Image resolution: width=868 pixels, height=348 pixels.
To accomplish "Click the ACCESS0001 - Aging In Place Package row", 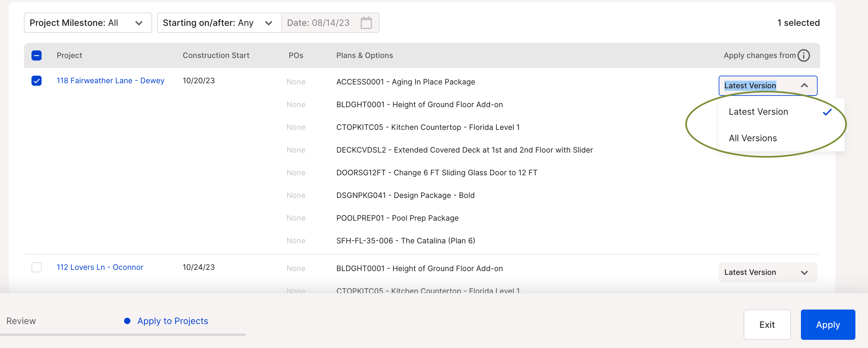I will pyautogui.click(x=405, y=82).
